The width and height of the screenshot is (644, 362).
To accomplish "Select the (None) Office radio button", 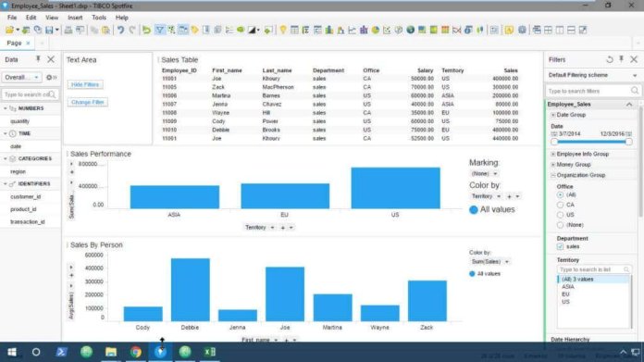I will coord(560,225).
